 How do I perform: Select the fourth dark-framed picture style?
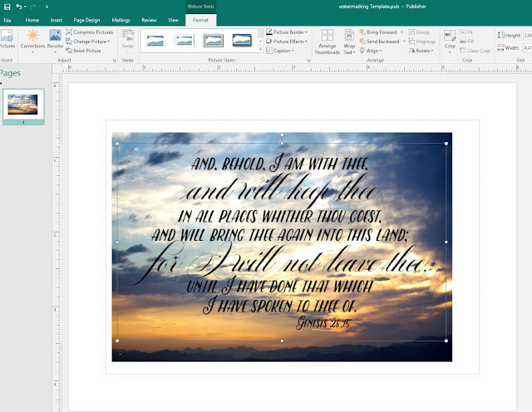(x=242, y=41)
